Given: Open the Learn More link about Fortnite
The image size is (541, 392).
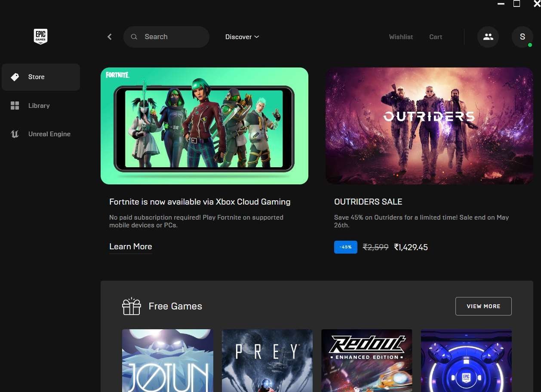Looking at the screenshot, I should pos(130,246).
